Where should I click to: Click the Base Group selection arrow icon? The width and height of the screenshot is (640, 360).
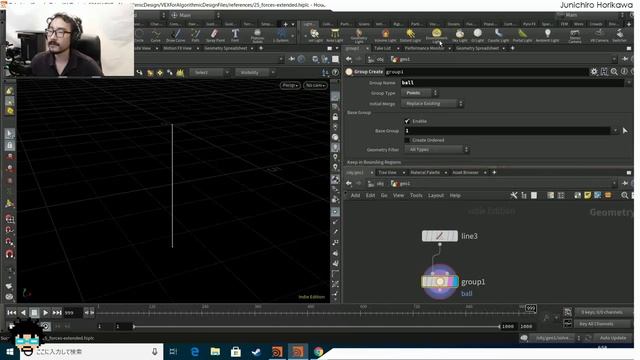625,131
